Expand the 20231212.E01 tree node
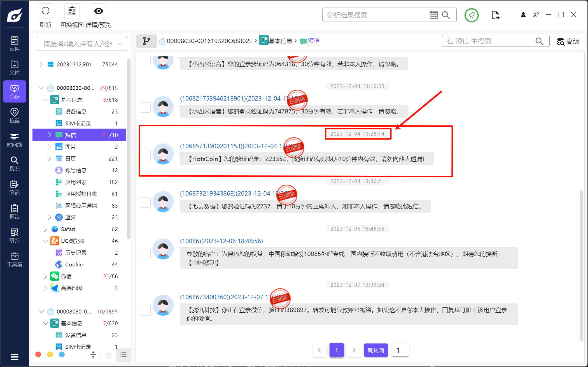This screenshot has width=588, height=367. pos(41,64)
